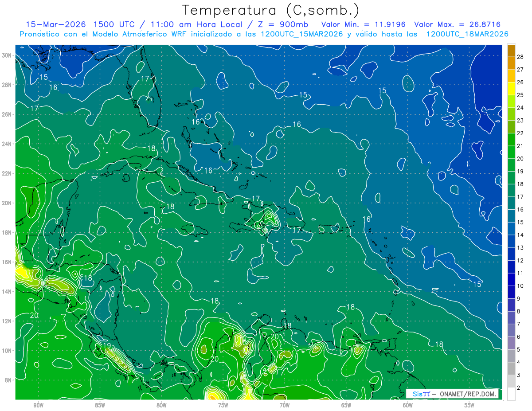Click the legend value '28'

pos(520,56)
